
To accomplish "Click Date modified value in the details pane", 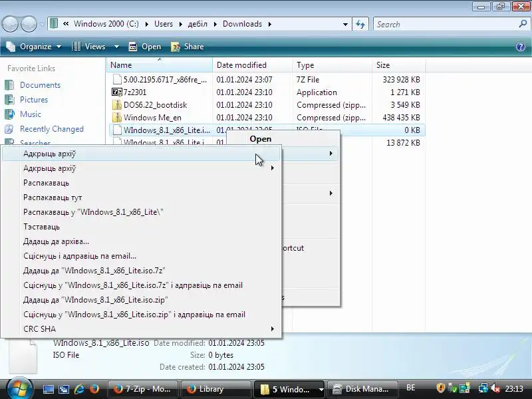I will pyautogui.click(x=236, y=343).
